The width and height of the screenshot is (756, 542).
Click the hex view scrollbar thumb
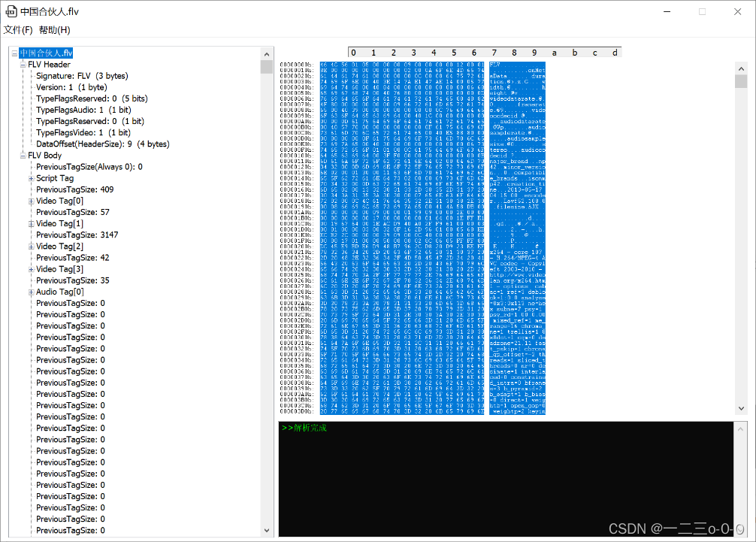(x=741, y=81)
